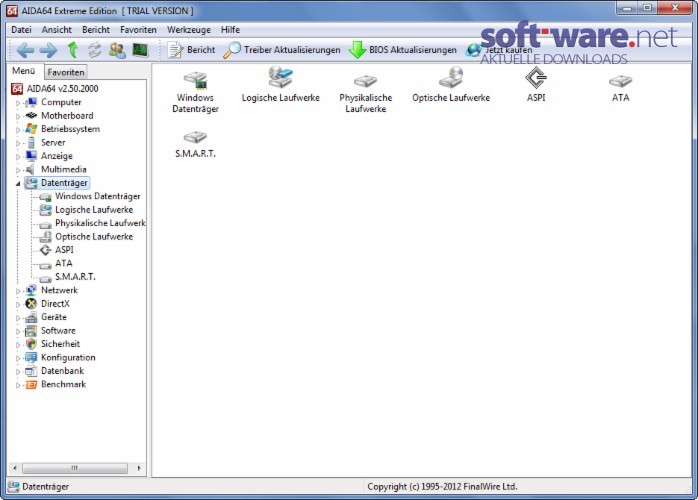Click the Sicherheit shield icon in tree
The width and height of the screenshot is (698, 500).
(31, 344)
